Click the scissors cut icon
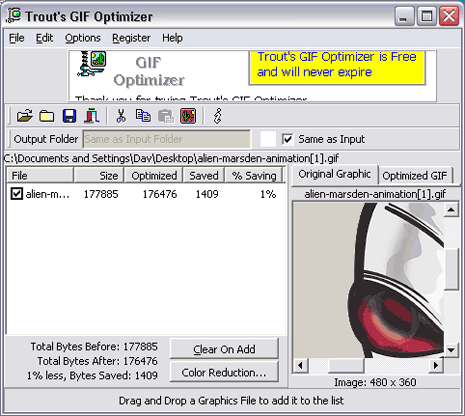The image size is (465, 416). click(x=121, y=116)
